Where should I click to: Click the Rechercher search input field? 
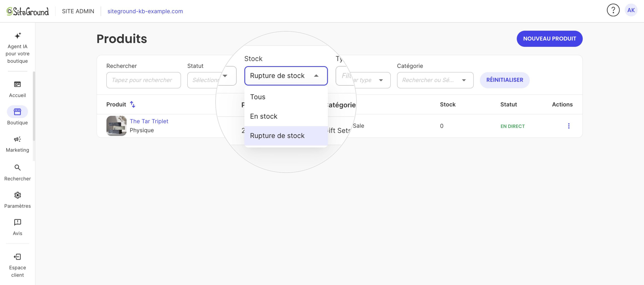pos(143,80)
